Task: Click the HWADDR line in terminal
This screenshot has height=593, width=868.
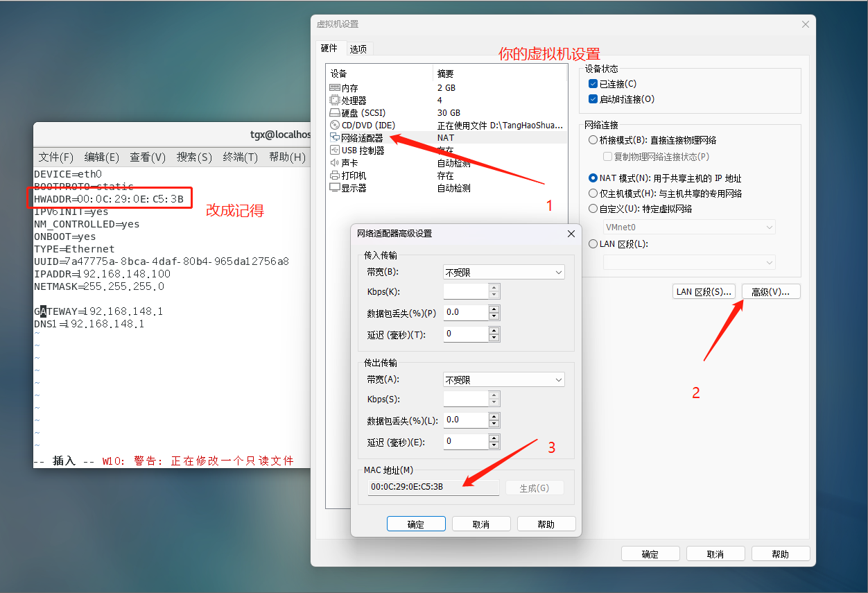Action: click(x=109, y=199)
